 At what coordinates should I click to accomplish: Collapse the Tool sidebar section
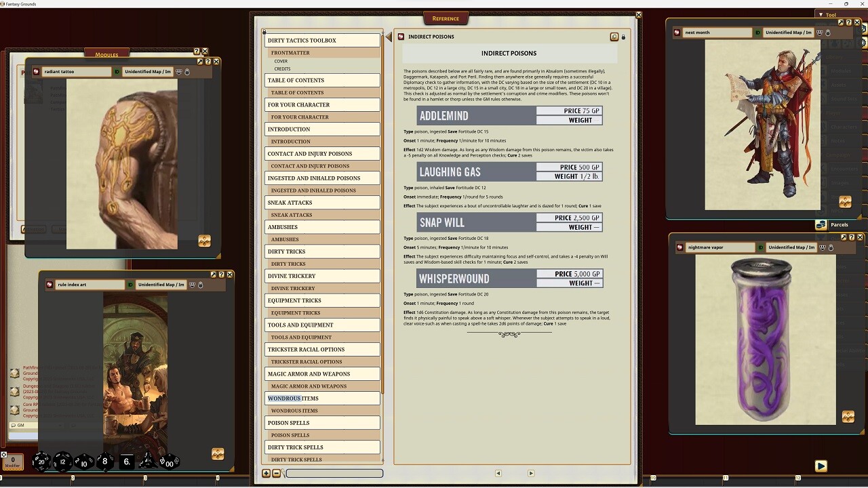pyautogui.click(x=821, y=14)
